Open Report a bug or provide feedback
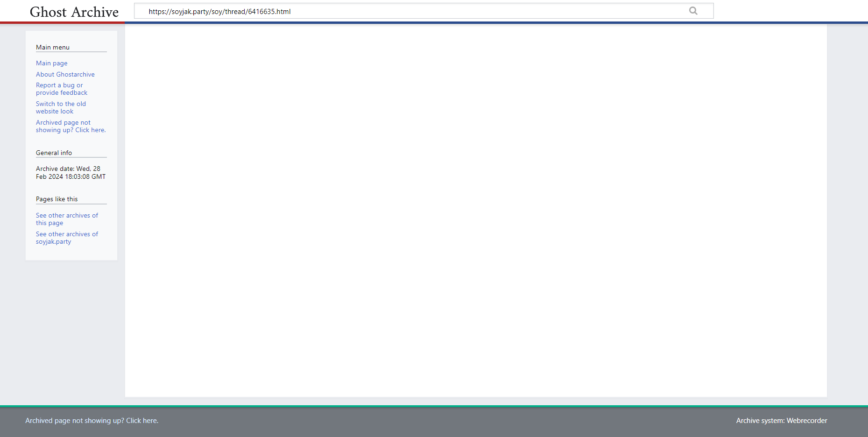This screenshot has height=437, width=868. pos(62,89)
